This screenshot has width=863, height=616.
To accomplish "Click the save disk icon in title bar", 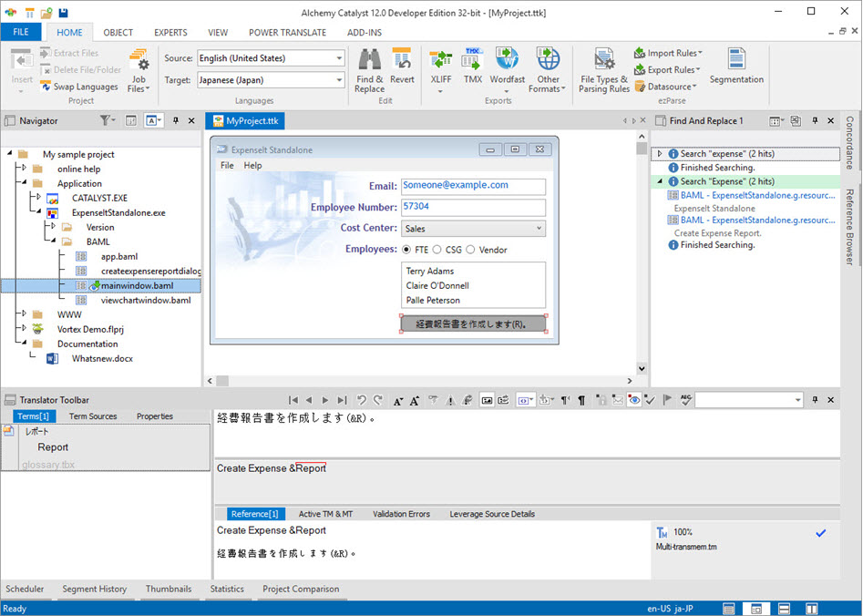I will [x=63, y=12].
